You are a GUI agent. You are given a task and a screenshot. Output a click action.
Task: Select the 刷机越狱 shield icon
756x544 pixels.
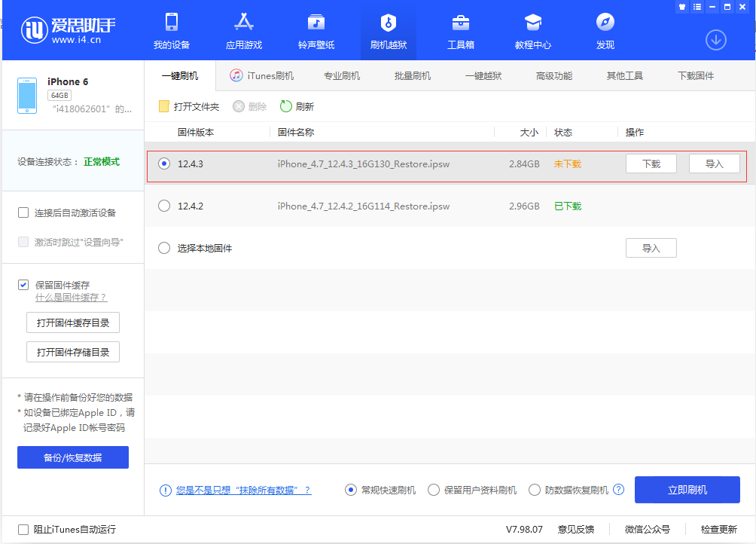coord(388,22)
